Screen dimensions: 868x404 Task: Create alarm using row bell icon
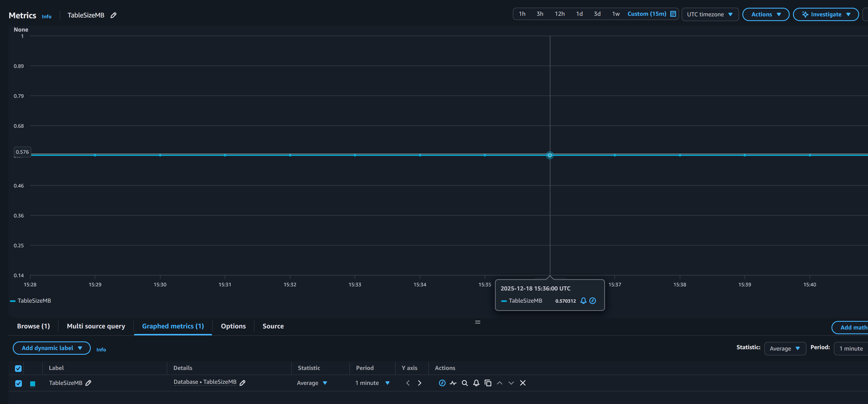[476, 383]
